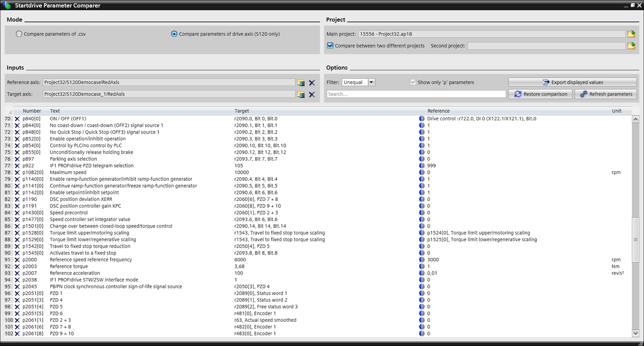Click compare icon for p2003 reference value
Viewport: 644px width, 346px height.
422,266
